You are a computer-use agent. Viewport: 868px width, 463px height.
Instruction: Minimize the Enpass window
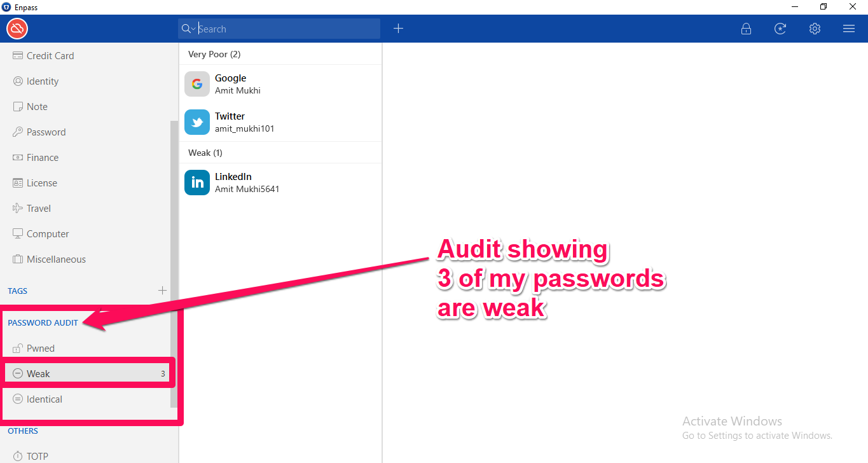(794, 7)
